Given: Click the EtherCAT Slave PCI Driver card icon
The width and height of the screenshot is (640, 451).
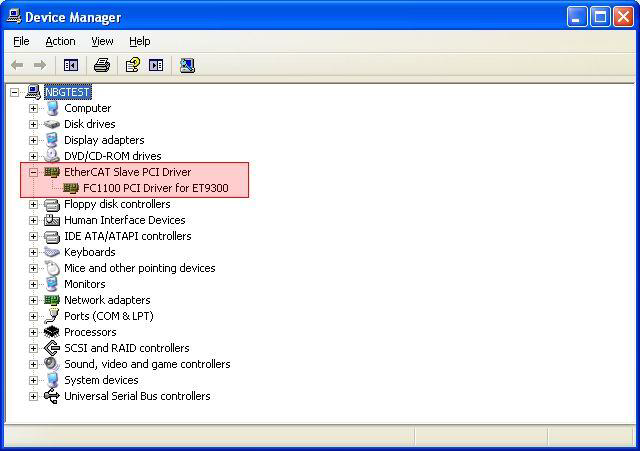Looking at the screenshot, I should pyautogui.click(x=52, y=172).
